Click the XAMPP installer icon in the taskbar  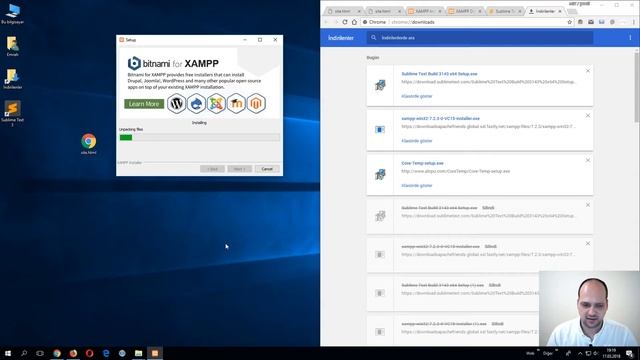click(155, 353)
